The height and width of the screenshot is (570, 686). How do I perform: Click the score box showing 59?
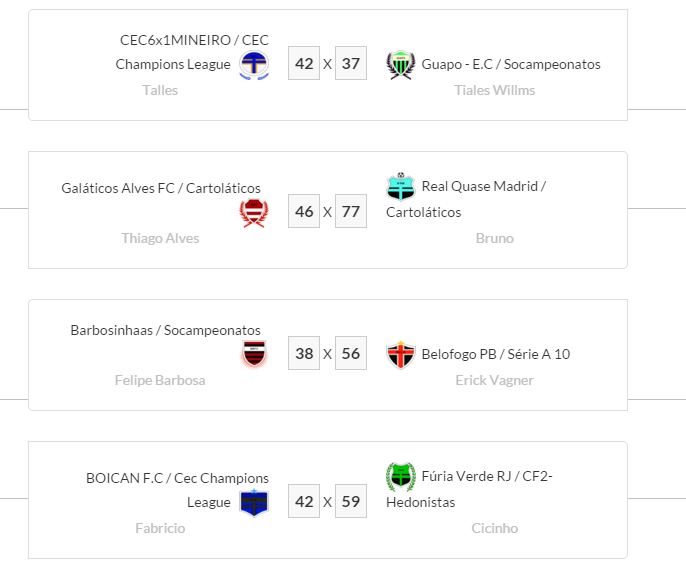(351, 502)
